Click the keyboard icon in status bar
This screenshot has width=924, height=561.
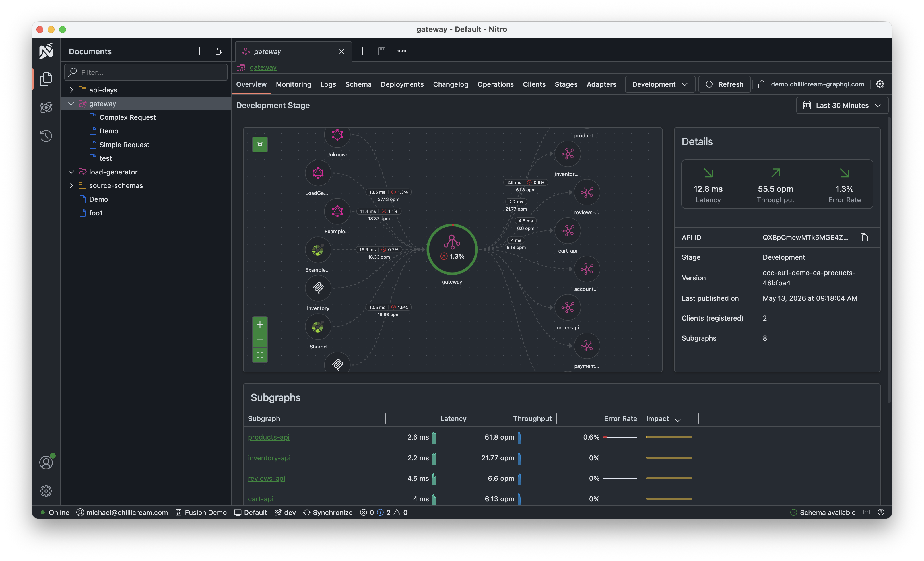click(x=867, y=512)
